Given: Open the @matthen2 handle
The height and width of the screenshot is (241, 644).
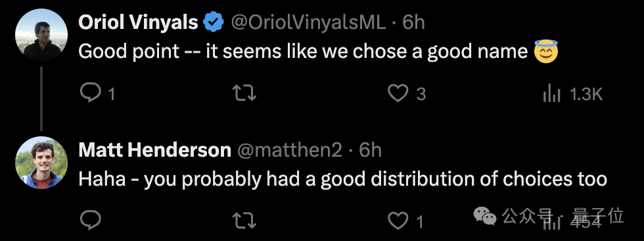Looking at the screenshot, I should 290,151.
